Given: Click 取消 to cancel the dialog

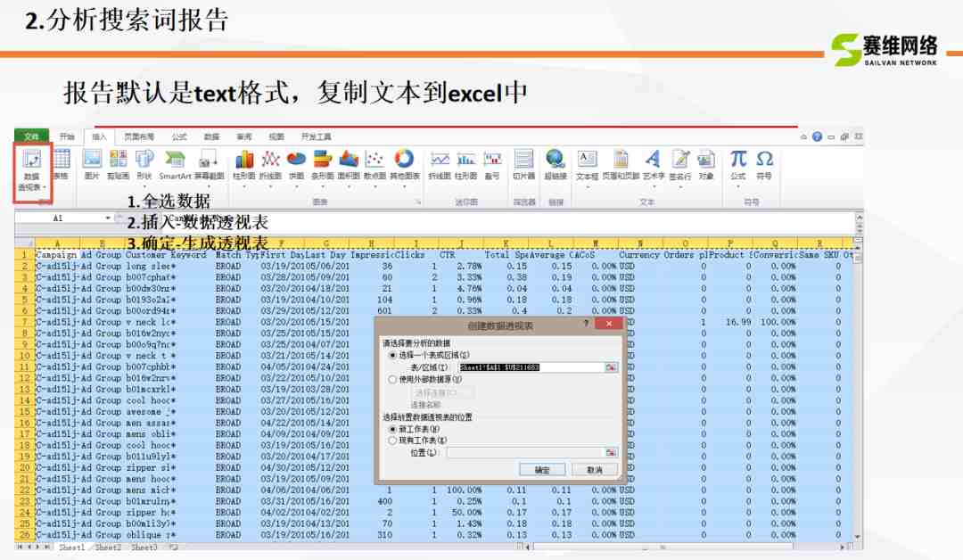Looking at the screenshot, I should click(595, 470).
